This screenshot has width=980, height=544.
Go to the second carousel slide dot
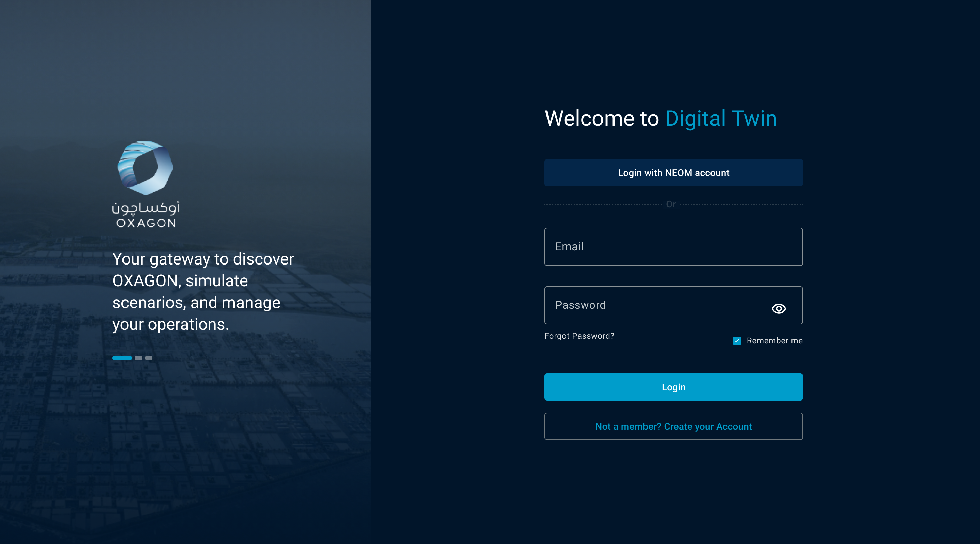pyautogui.click(x=138, y=358)
